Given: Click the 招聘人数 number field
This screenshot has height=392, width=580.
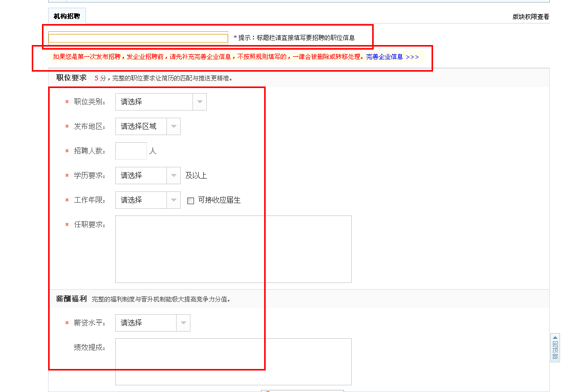Looking at the screenshot, I should coord(131,151).
